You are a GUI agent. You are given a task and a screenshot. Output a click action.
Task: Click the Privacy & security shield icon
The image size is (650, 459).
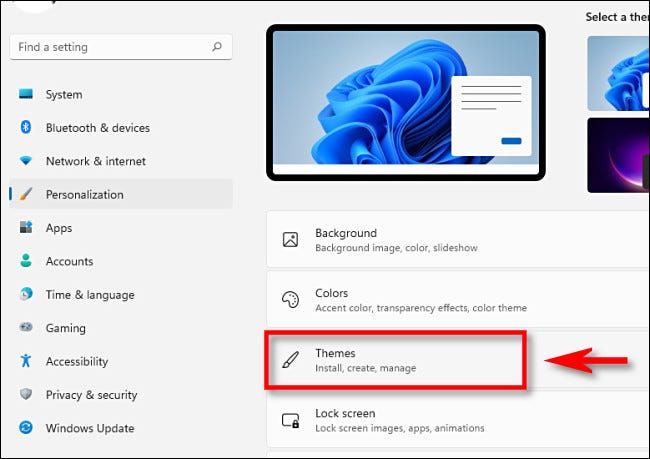26,394
